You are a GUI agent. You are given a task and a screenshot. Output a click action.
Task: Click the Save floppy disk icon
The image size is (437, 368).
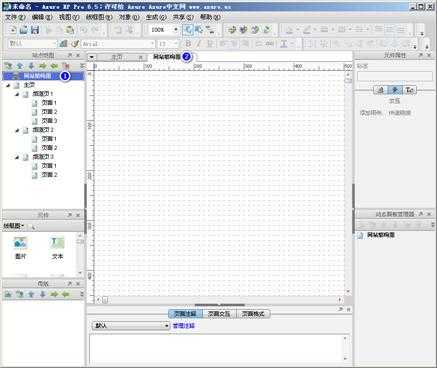(35, 30)
